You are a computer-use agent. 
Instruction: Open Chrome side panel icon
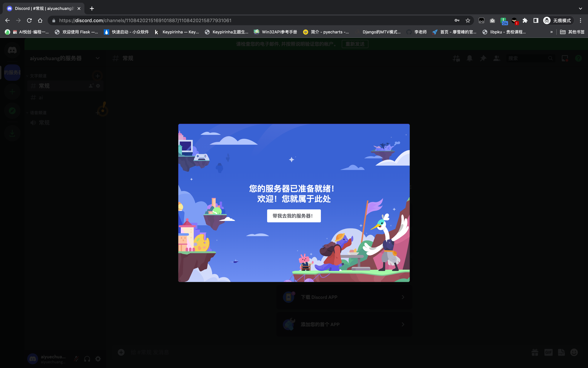click(x=536, y=20)
